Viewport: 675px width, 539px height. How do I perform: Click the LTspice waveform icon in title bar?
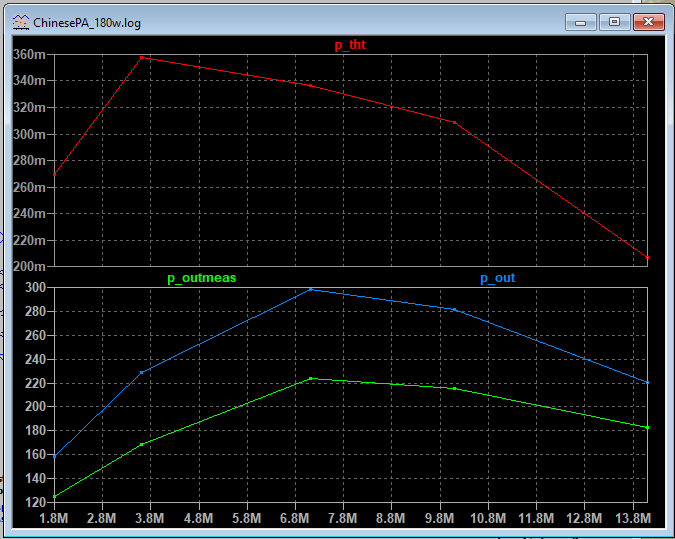pos(20,21)
